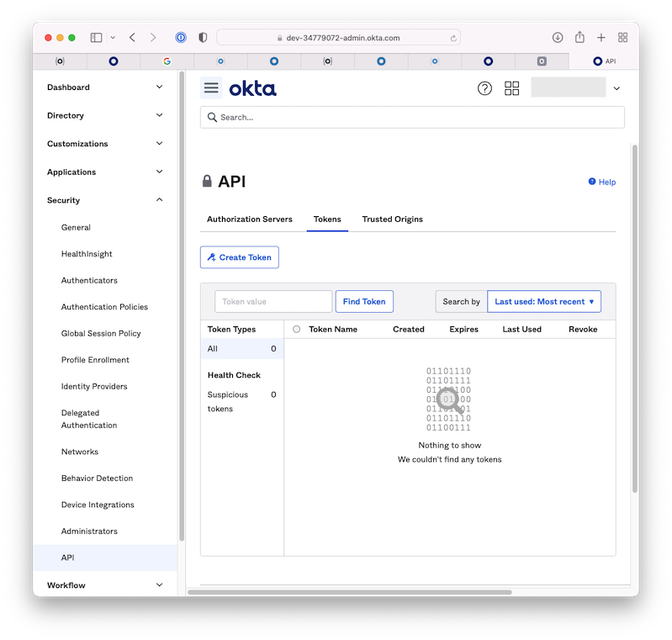Open Okta apps grid icon
This screenshot has width=672, height=640.
(x=511, y=88)
